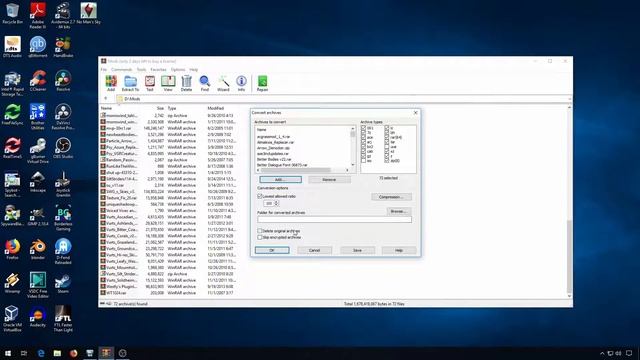Viewport: 640px width, 360px height.
Task: Click the Repair toolbar icon
Action: point(262,83)
